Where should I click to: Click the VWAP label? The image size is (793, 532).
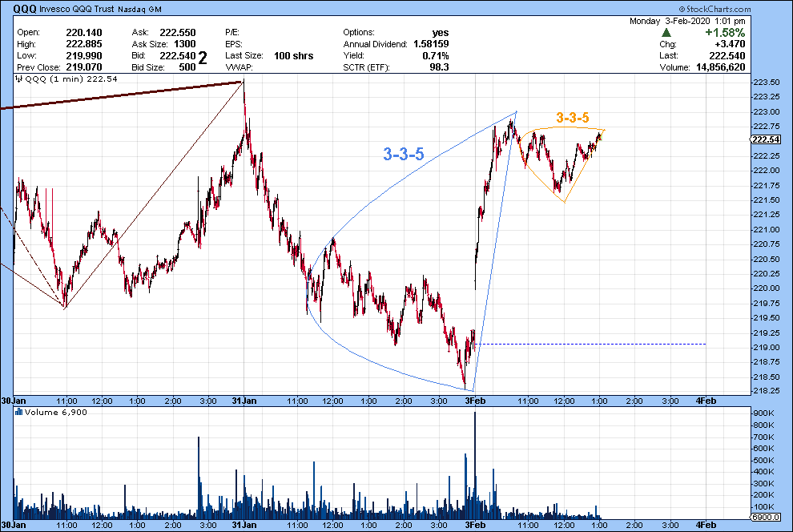pyautogui.click(x=239, y=67)
